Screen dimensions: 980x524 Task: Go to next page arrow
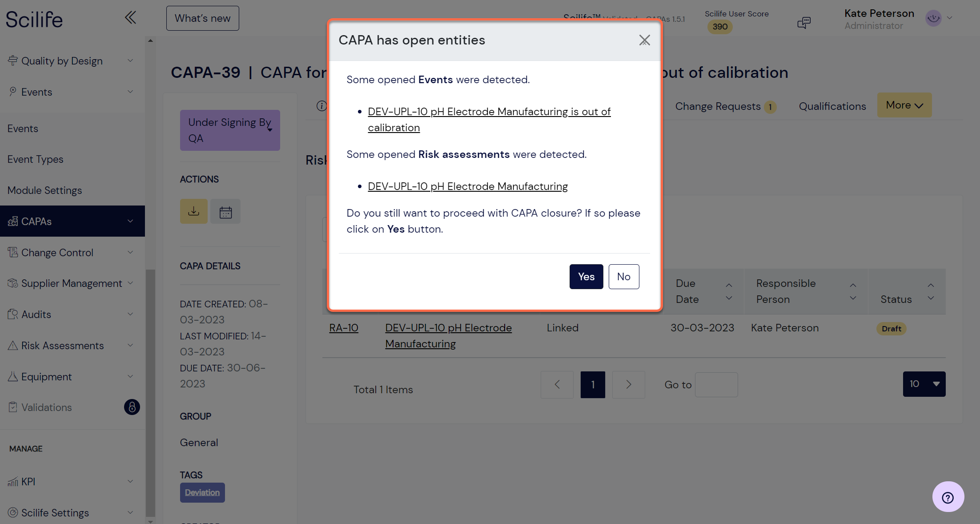[628, 384]
